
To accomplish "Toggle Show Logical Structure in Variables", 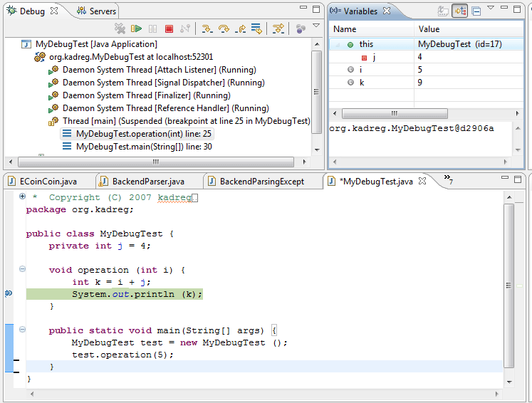I will coord(460,11).
